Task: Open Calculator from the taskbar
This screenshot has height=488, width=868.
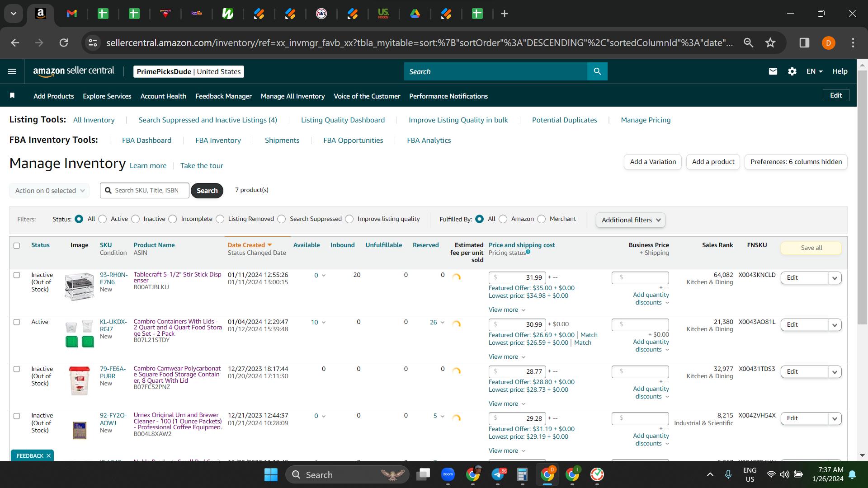Action: tap(522, 474)
